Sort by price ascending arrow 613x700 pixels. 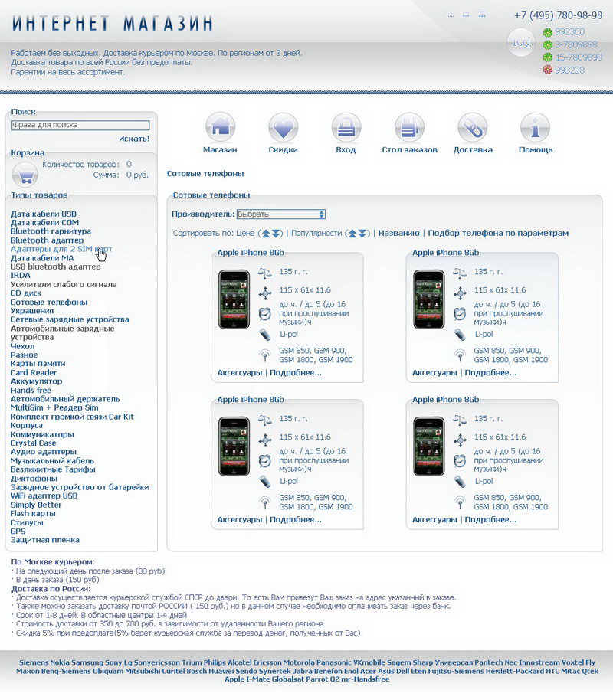(x=267, y=233)
